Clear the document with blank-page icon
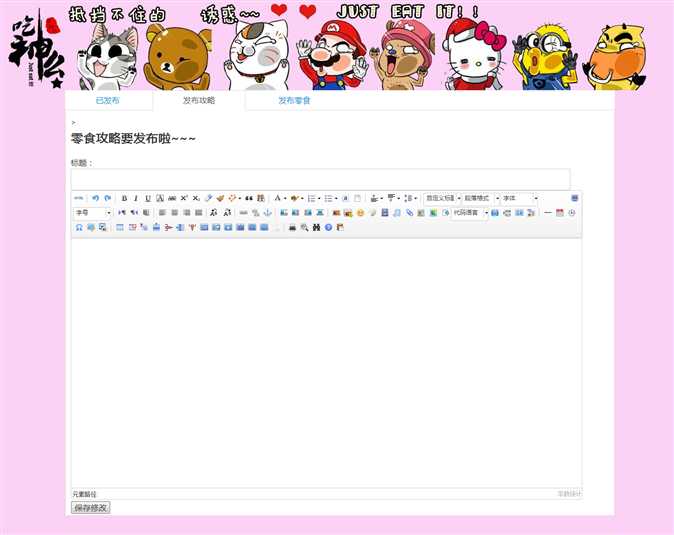This screenshot has width=674, height=535. coord(357,198)
